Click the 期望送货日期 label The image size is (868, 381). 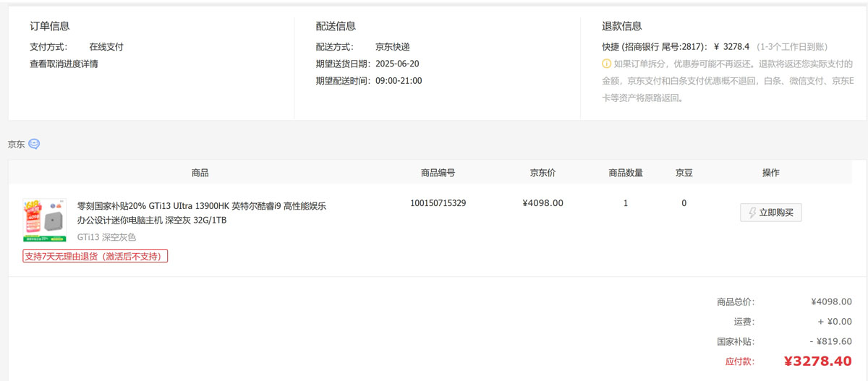[344, 64]
